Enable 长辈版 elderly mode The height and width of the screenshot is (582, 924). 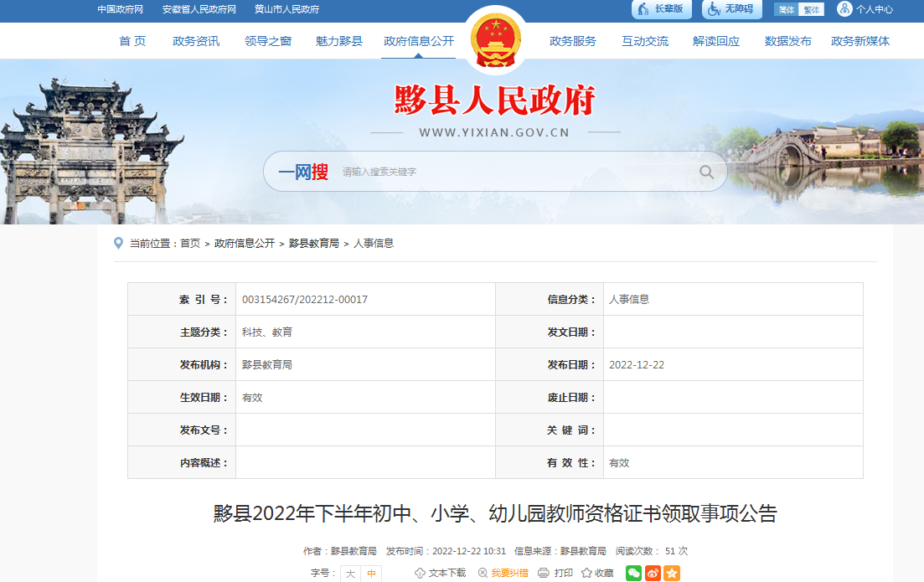point(662,9)
